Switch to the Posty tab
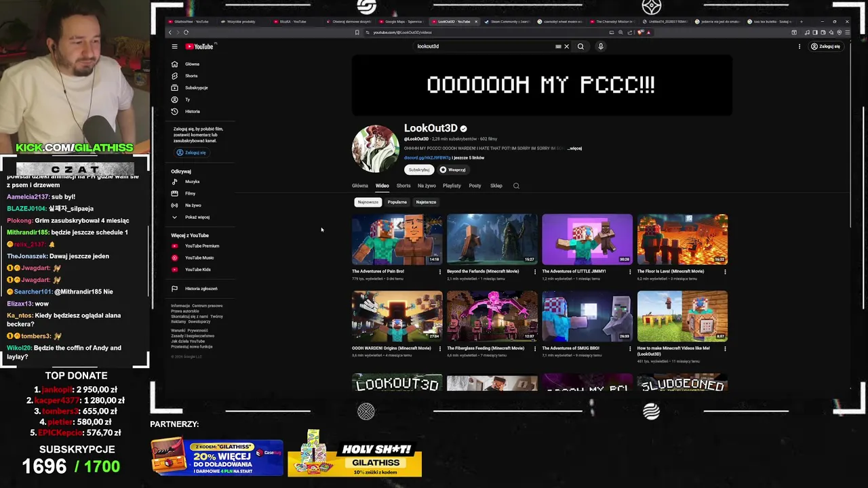 point(475,186)
